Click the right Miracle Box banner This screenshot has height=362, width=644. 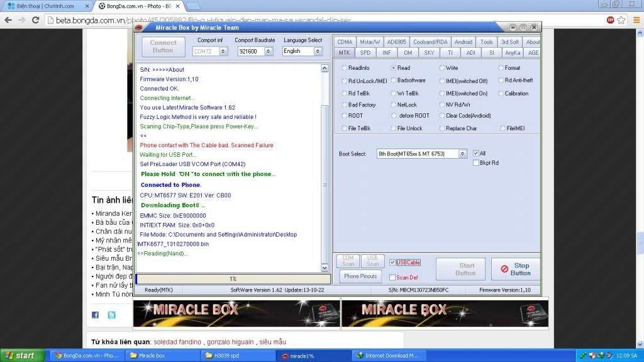point(445,314)
